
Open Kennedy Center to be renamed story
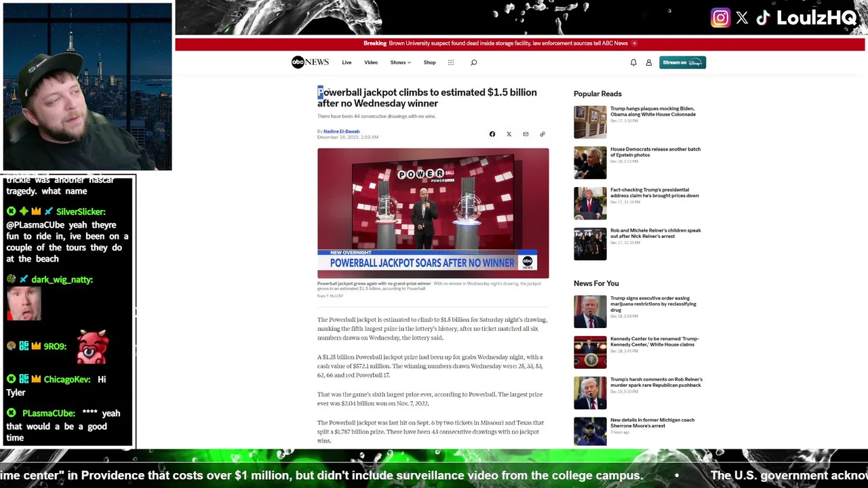pyautogui.click(x=654, y=342)
